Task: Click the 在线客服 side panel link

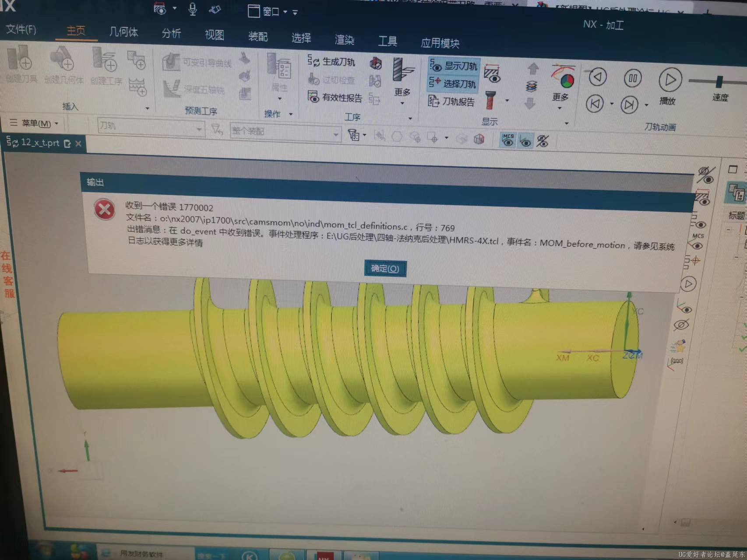Action: (x=7, y=274)
